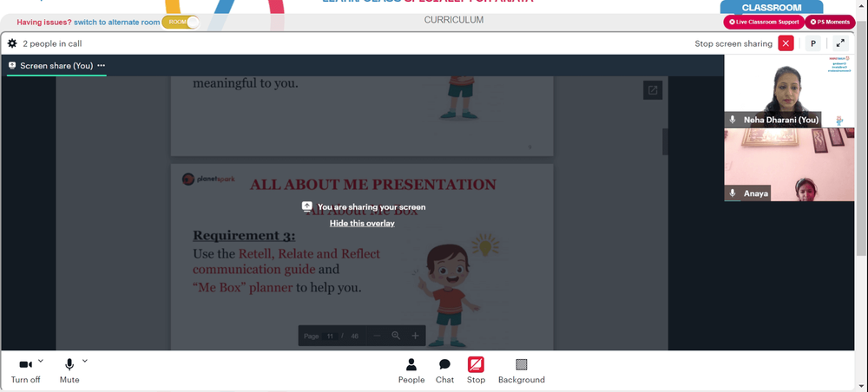Change the Background effect

tap(522, 370)
